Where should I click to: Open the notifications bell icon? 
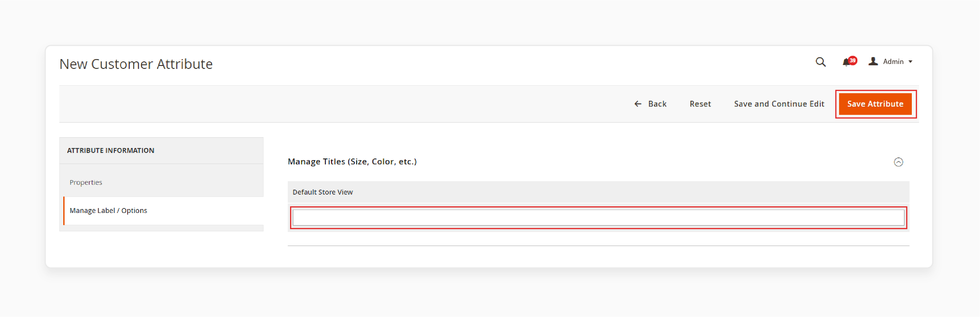846,62
